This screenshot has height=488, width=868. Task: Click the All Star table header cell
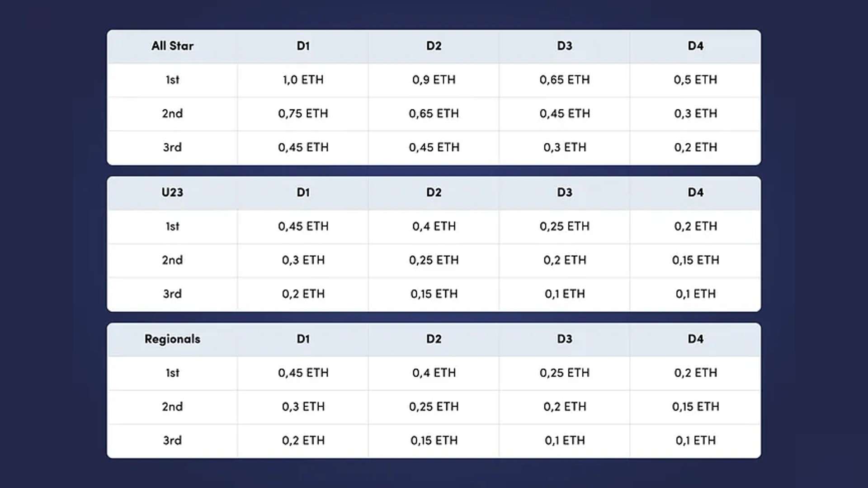[x=172, y=46]
